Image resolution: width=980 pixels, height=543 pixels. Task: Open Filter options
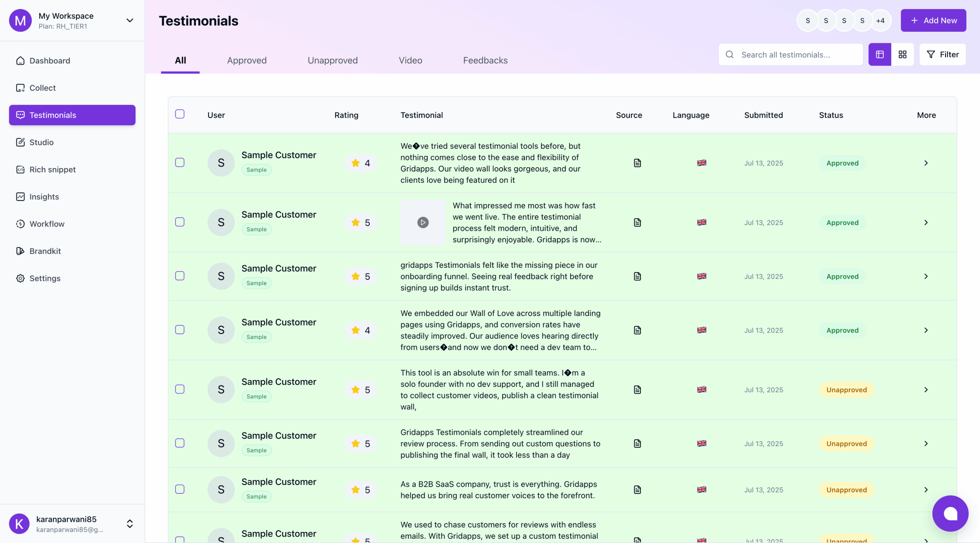pyautogui.click(x=942, y=54)
